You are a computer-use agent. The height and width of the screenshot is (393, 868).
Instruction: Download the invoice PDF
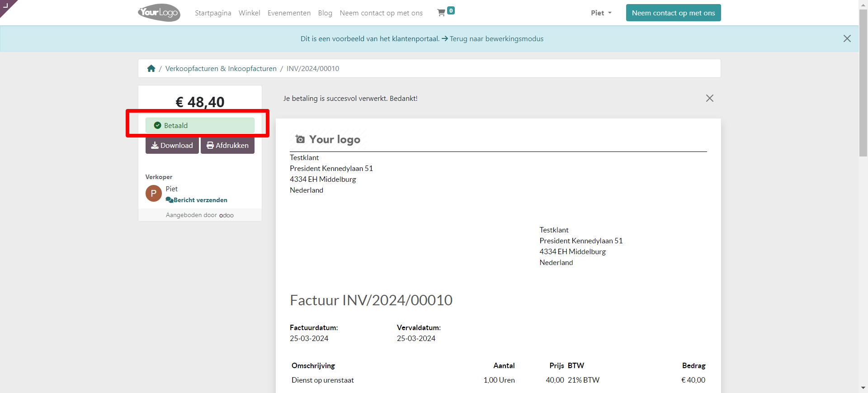point(172,145)
